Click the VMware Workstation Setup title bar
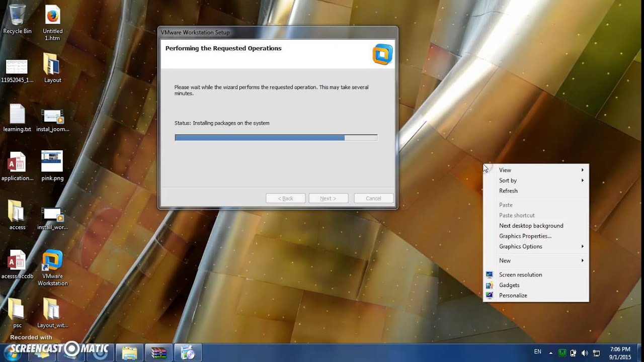 (278, 32)
